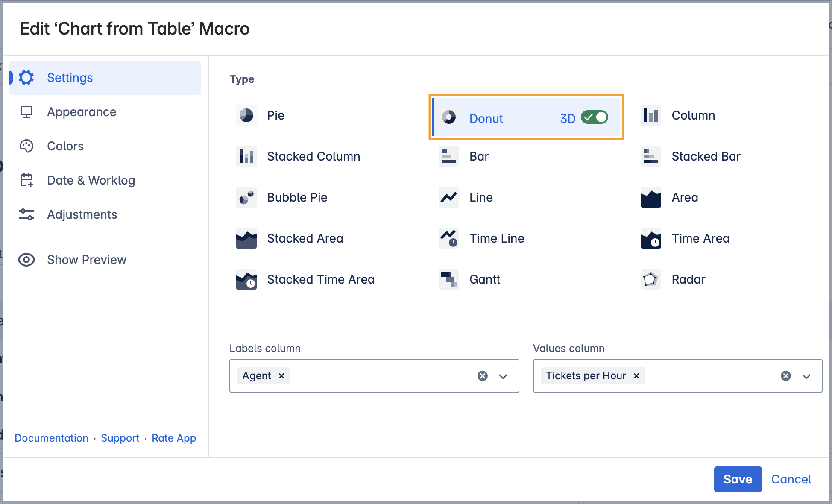Select the Stacked Bar chart icon

point(650,156)
